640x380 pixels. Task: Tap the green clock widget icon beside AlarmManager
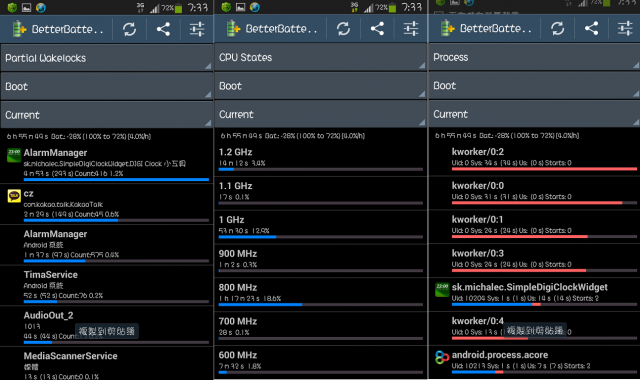click(14, 156)
